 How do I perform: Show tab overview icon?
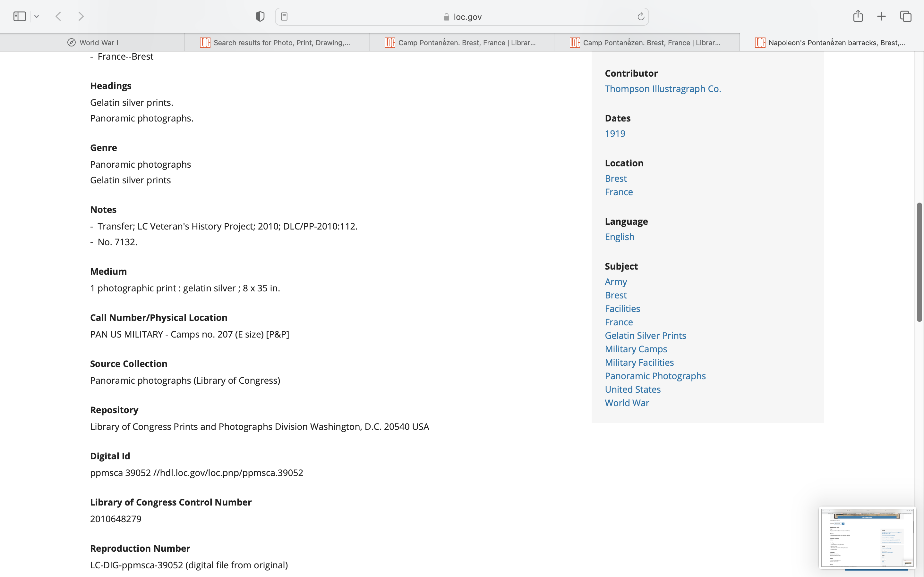(x=906, y=16)
